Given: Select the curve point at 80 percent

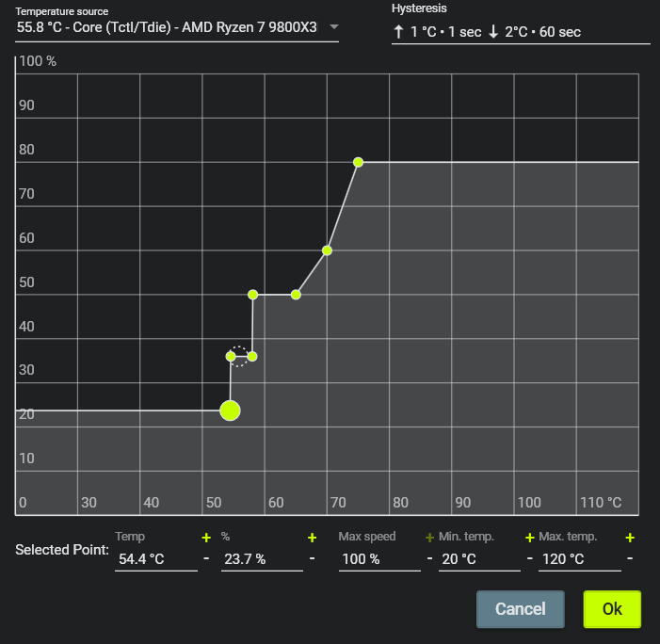Looking at the screenshot, I should point(358,162).
